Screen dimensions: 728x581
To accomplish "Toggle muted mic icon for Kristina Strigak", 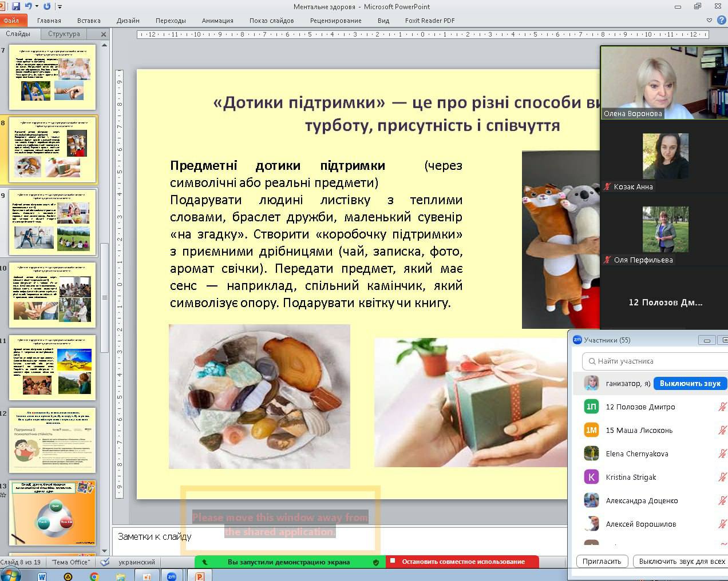I will 722,477.
